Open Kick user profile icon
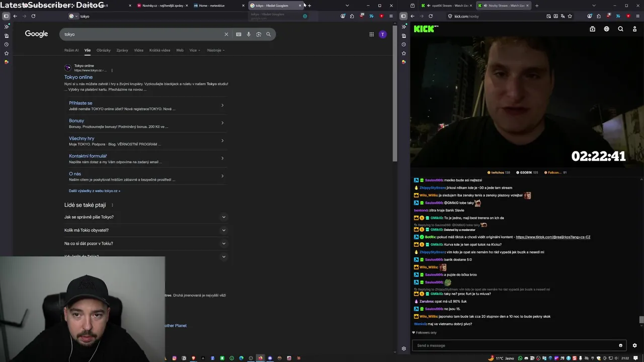The image size is (644, 362). [x=634, y=29]
